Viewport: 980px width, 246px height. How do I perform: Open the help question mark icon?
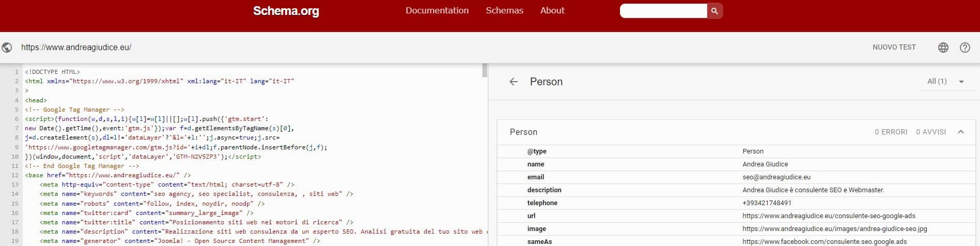(965, 48)
